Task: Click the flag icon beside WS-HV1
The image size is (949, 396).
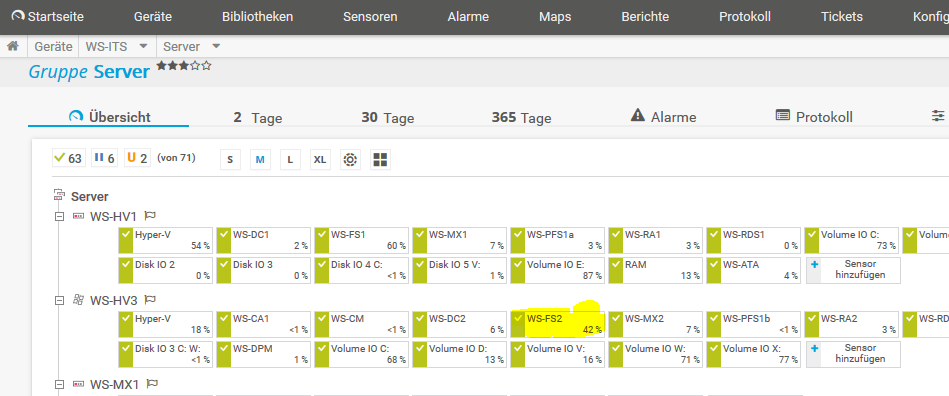Action: click(150, 216)
